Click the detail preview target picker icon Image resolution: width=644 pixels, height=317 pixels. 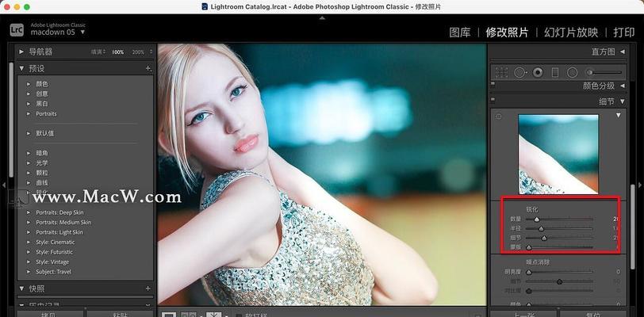coord(499,116)
